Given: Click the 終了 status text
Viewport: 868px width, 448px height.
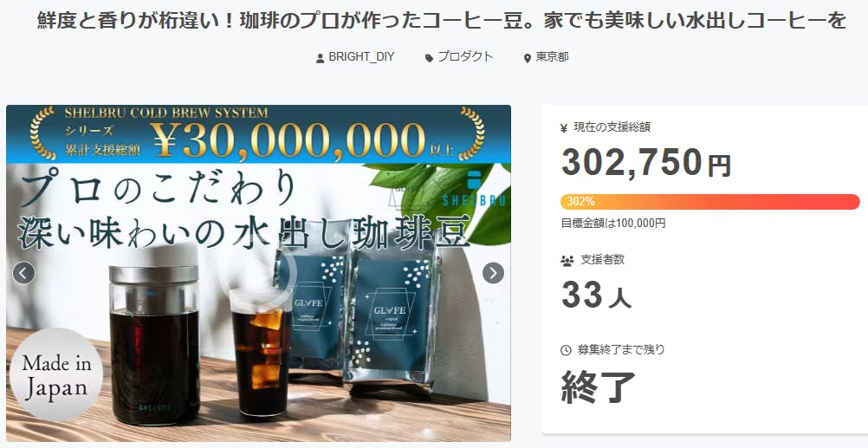Looking at the screenshot, I should (x=599, y=386).
